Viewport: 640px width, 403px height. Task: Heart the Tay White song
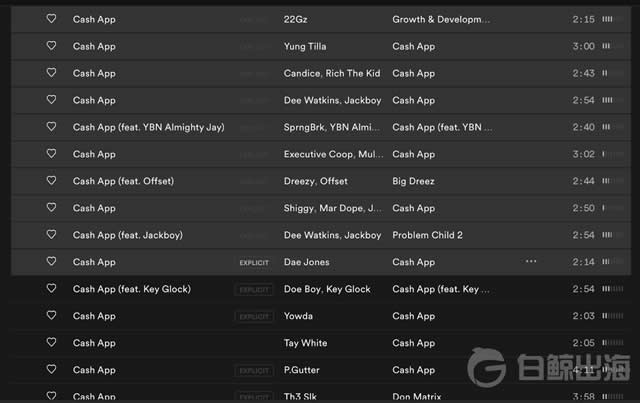[51, 343]
